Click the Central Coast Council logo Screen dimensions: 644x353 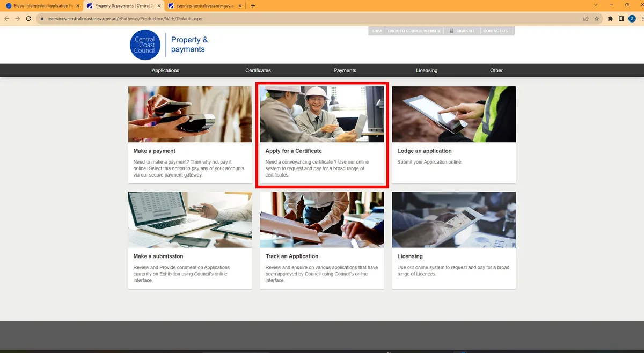pyautogui.click(x=145, y=45)
